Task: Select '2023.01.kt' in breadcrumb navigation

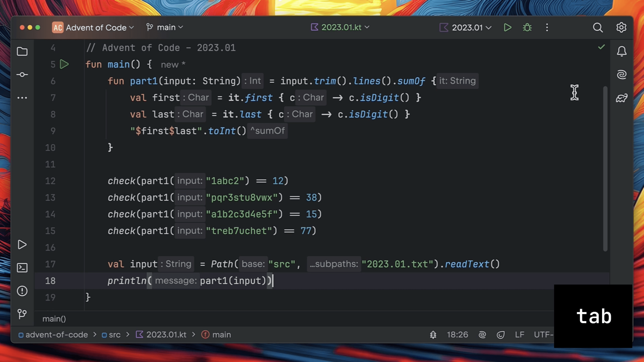Action: 167,335
